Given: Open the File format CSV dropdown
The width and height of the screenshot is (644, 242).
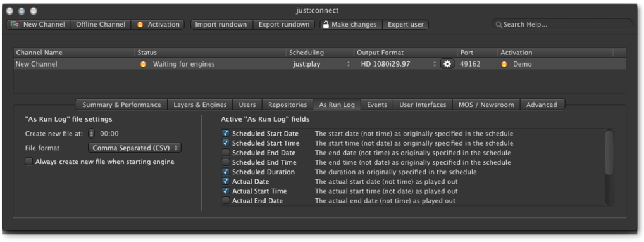Looking at the screenshot, I should (135, 148).
